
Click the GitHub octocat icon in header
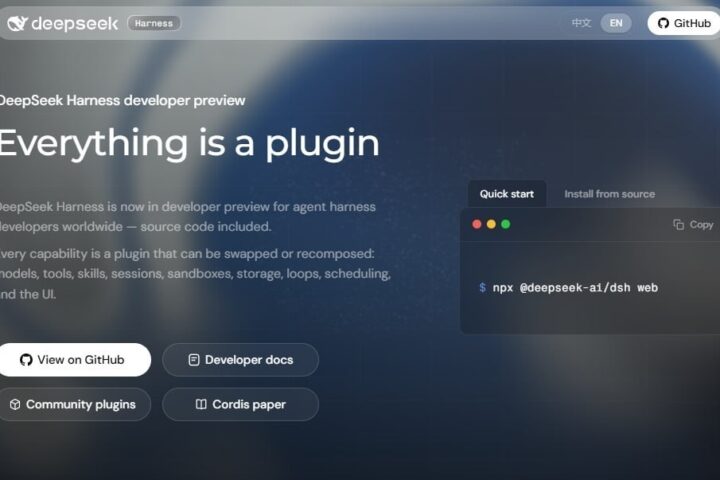663,23
